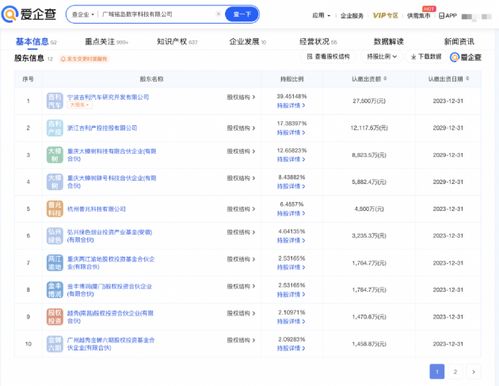Click the orange shareholder-change alert tag
The width and height of the screenshot is (499, 386).
[x=84, y=59]
